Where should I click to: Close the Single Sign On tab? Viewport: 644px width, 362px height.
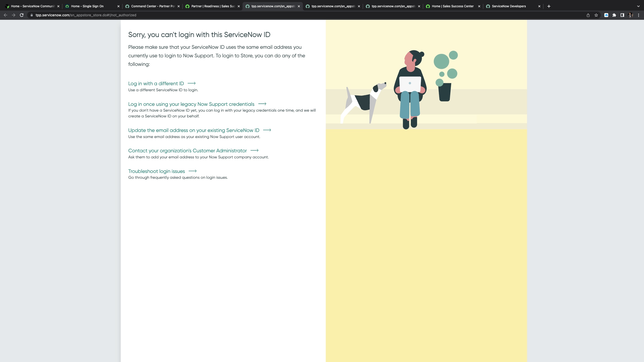tap(118, 6)
